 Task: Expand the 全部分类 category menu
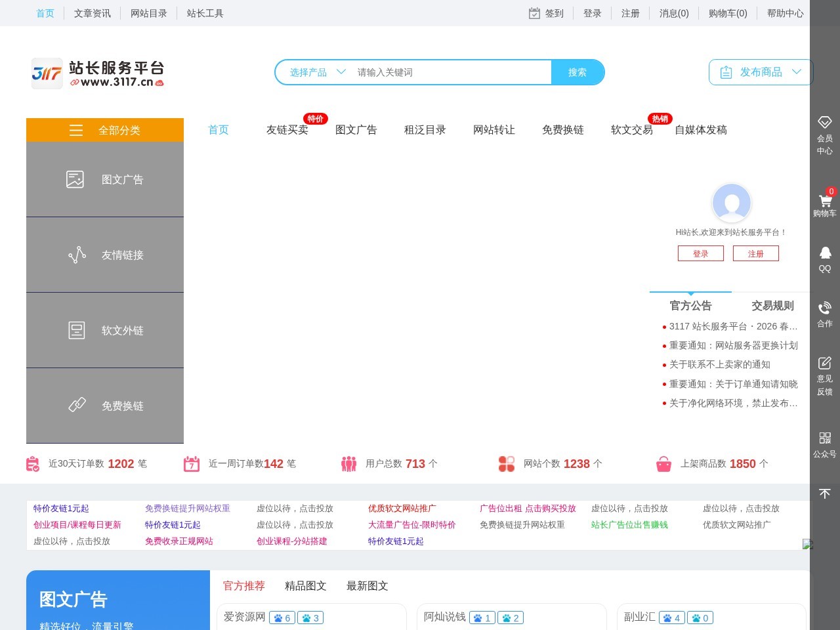click(x=105, y=130)
